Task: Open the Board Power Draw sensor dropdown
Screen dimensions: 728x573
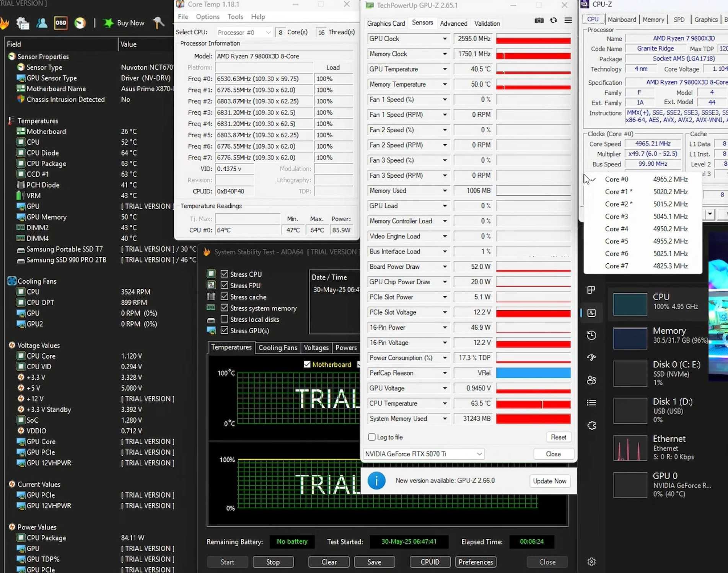Action: [445, 267]
